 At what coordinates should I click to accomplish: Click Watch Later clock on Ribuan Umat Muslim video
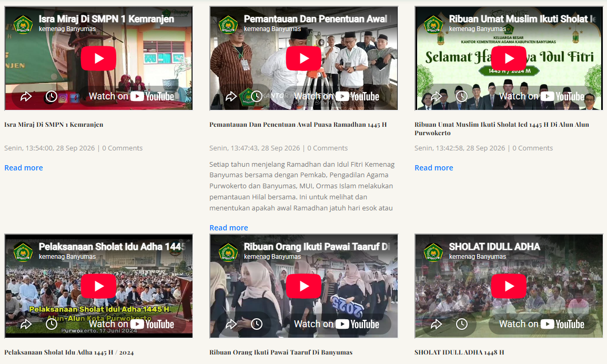click(462, 96)
